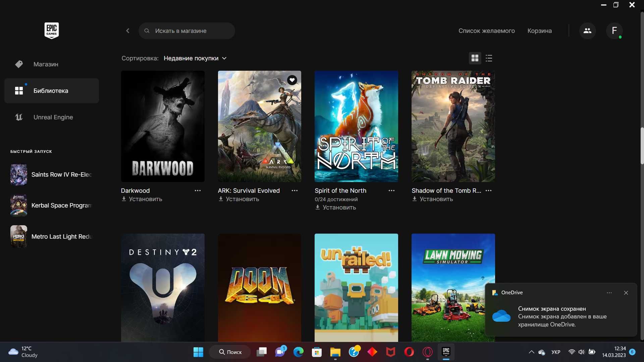Open the Библиотека library section
The image size is (644, 362).
tap(52, 91)
